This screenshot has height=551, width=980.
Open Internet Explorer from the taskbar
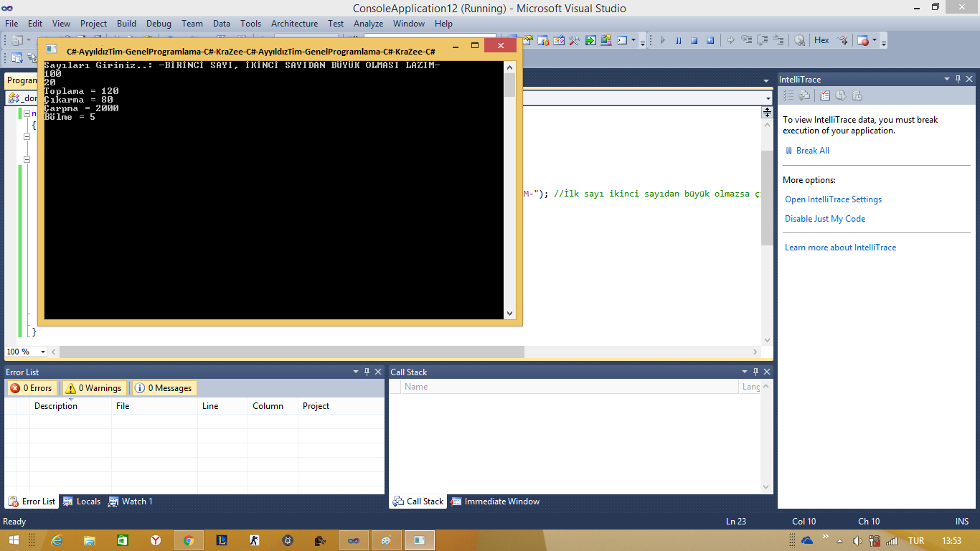tap(57, 540)
